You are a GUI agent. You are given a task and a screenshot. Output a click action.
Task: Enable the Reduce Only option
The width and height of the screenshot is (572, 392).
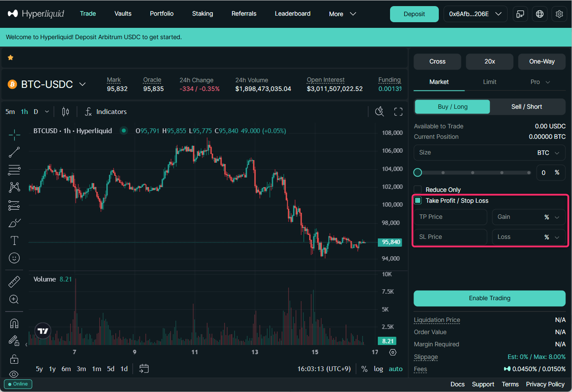click(417, 189)
